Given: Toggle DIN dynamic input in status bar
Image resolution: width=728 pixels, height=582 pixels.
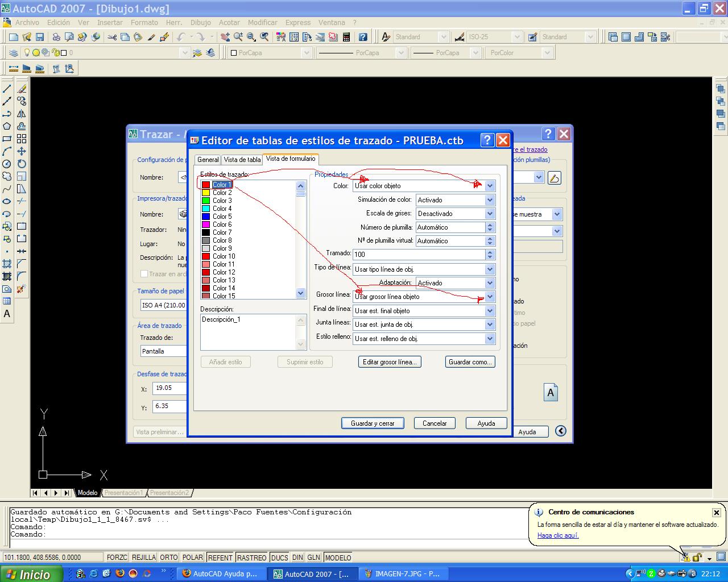Looking at the screenshot, I should (297, 558).
